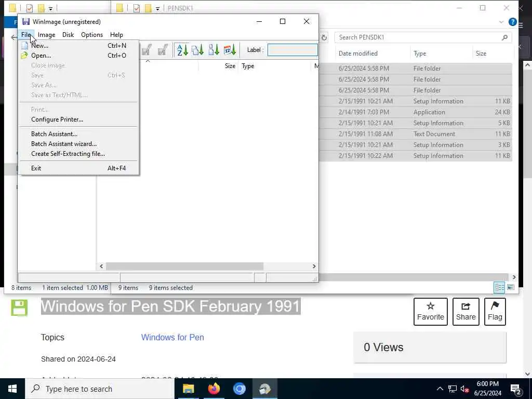
Task: Click the WinImage taskbar icon
Action: tap(264, 389)
